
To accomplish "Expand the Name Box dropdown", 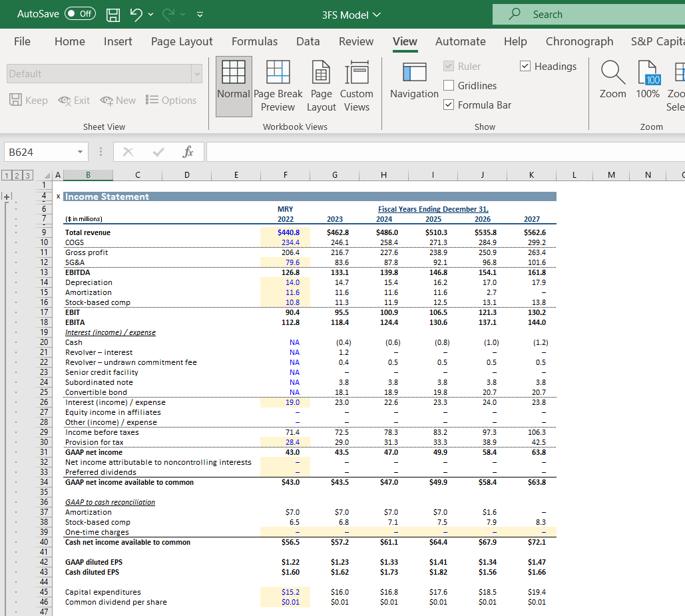I will coord(80,152).
